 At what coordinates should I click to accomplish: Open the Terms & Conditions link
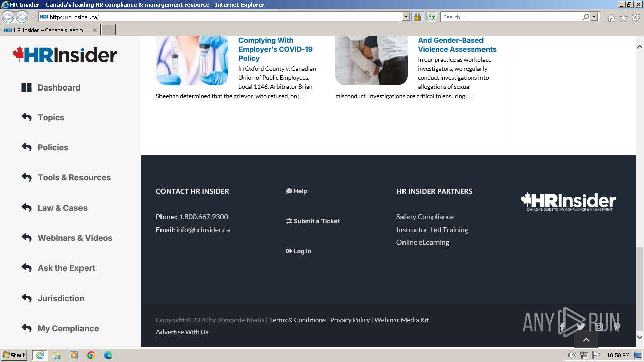pyautogui.click(x=297, y=320)
